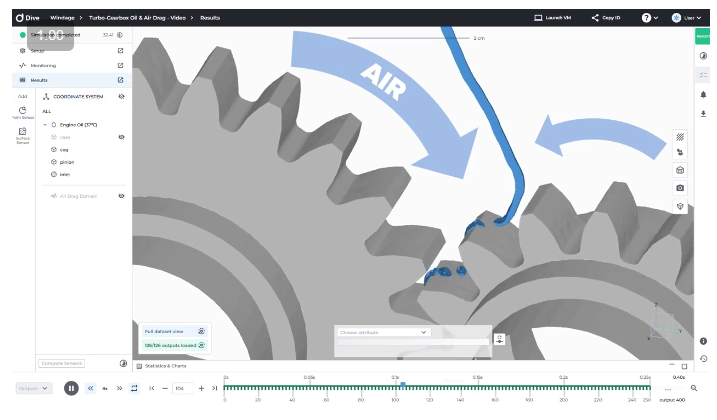
Task: Open the User account menu
Action: pyautogui.click(x=686, y=18)
